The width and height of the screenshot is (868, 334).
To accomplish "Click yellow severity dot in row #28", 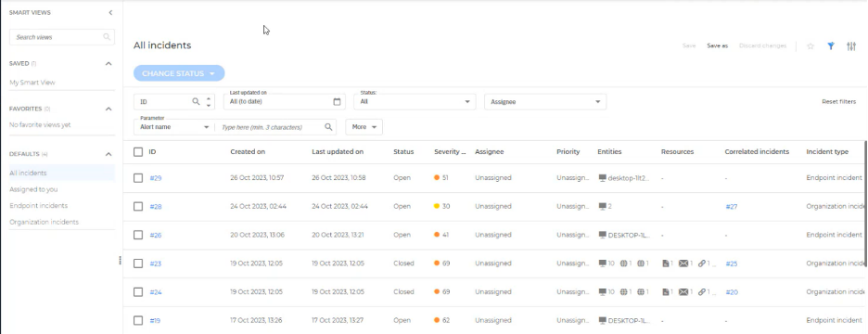I will (x=437, y=206).
